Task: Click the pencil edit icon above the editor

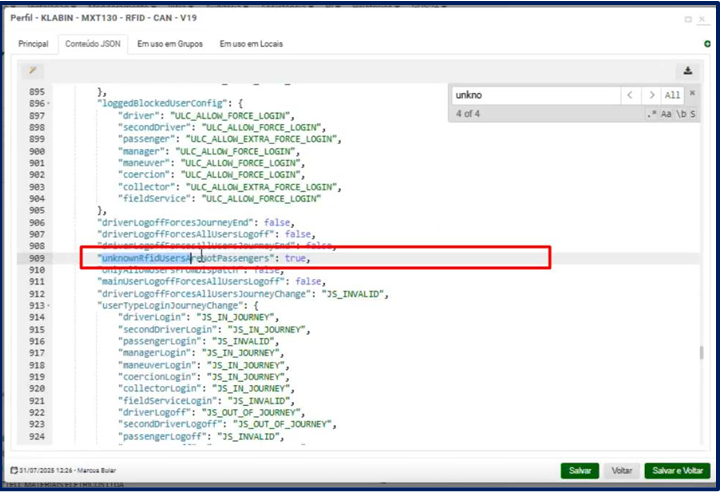Action: tap(33, 70)
